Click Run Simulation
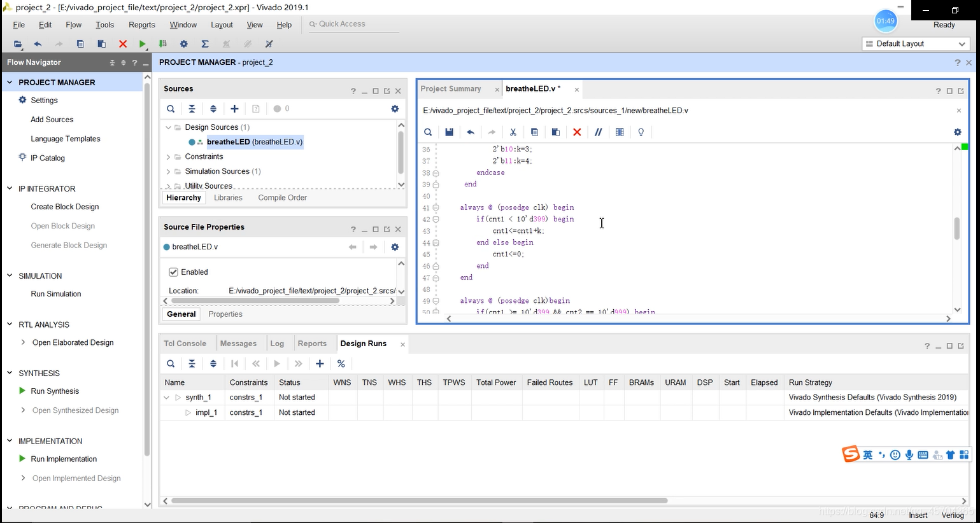Screen dimensions: 980x523 [56, 294]
